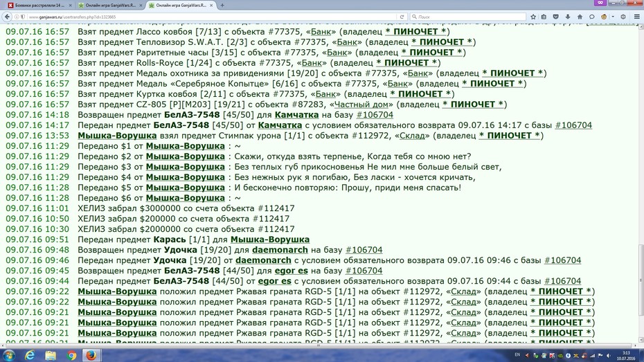Open the bookmarks list icon

click(544, 17)
